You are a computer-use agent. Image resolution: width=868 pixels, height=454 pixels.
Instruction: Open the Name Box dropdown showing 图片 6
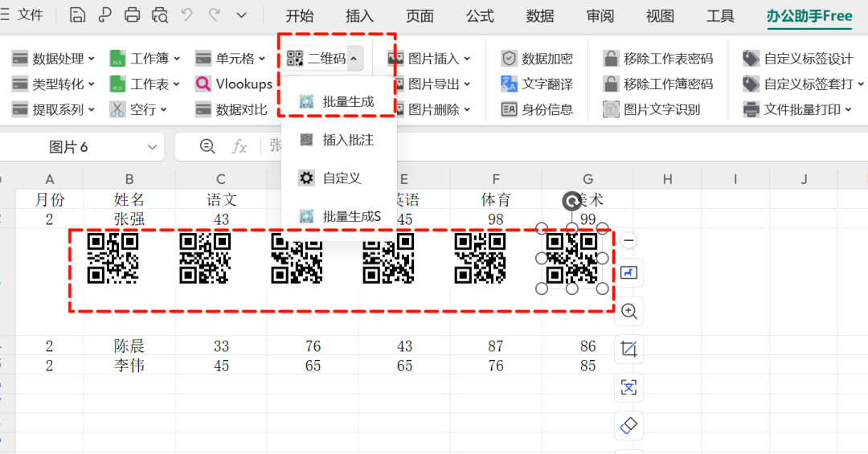(x=152, y=147)
